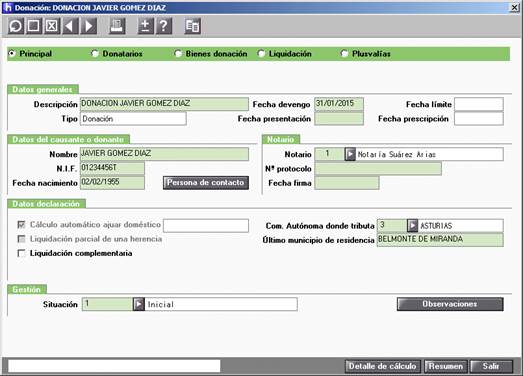Click the Nº protocolo field

coord(378,168)
